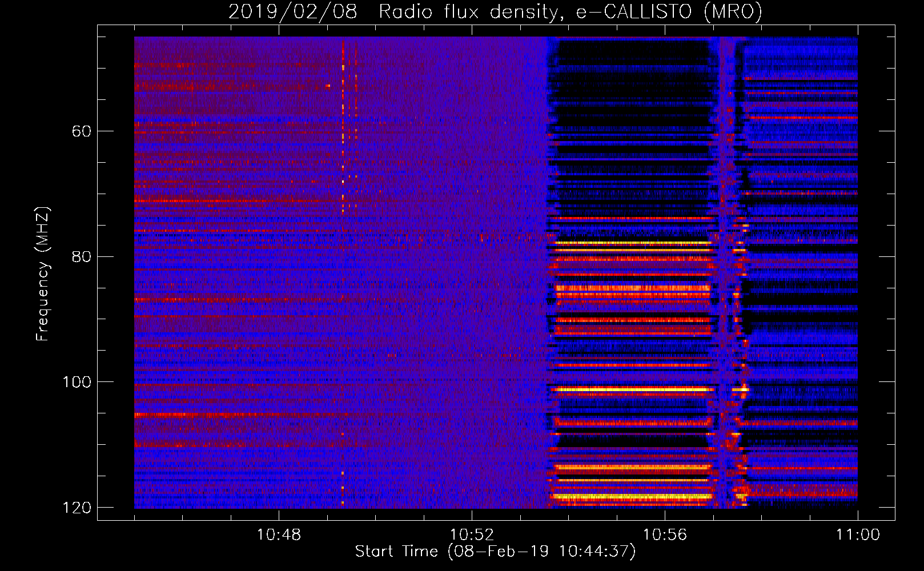Click the "Start Time (08-Feb-19 10:44:37)" axis label
This screenshot has height=571, width=924.
pyautogui.click(x=495, y=552)
